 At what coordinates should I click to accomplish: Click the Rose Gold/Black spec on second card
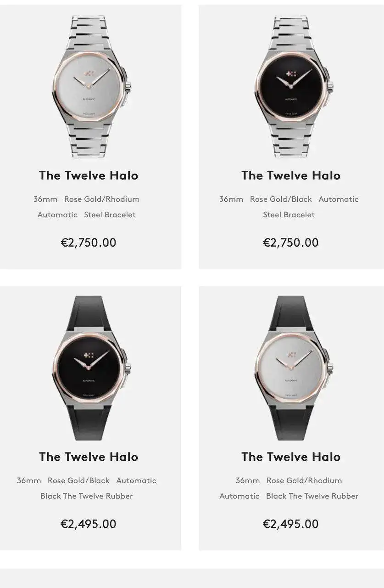pyautogui.click(x=281, y=199)
